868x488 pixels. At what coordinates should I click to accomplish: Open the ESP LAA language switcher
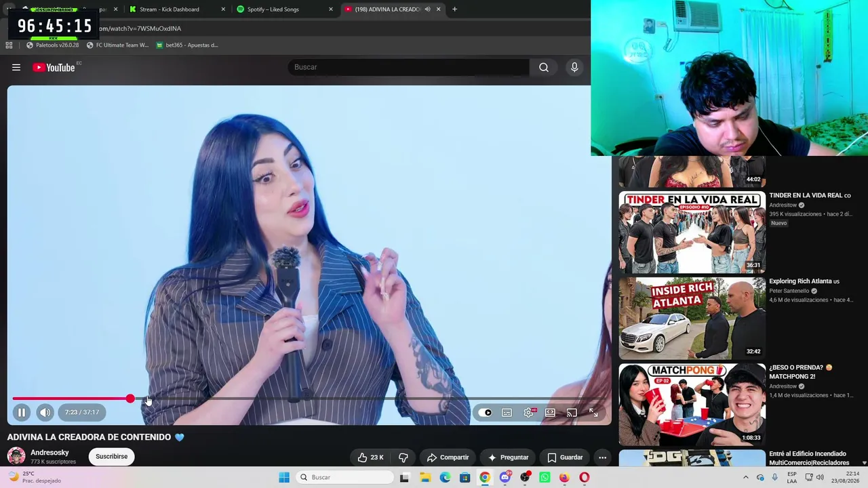[x=792, y=477]
